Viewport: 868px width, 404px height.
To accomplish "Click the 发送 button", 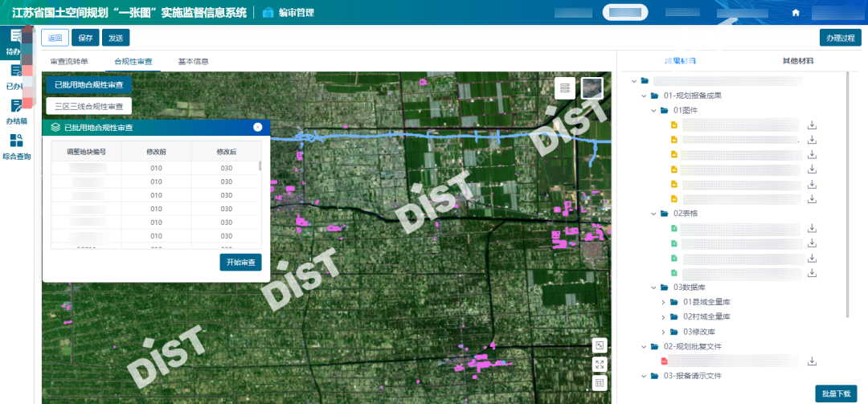I will click(x=116, y=38).
